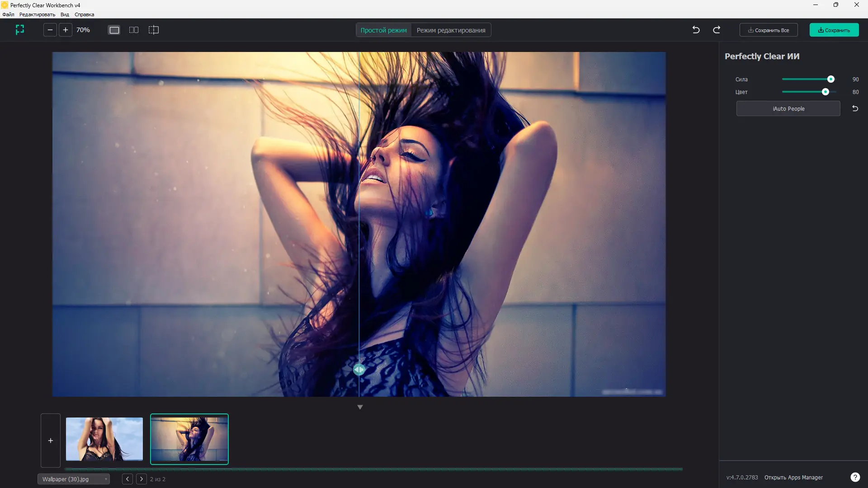Open the Вид menu
This screenshot has height=488, width=868.
click(x=65, y=14)
